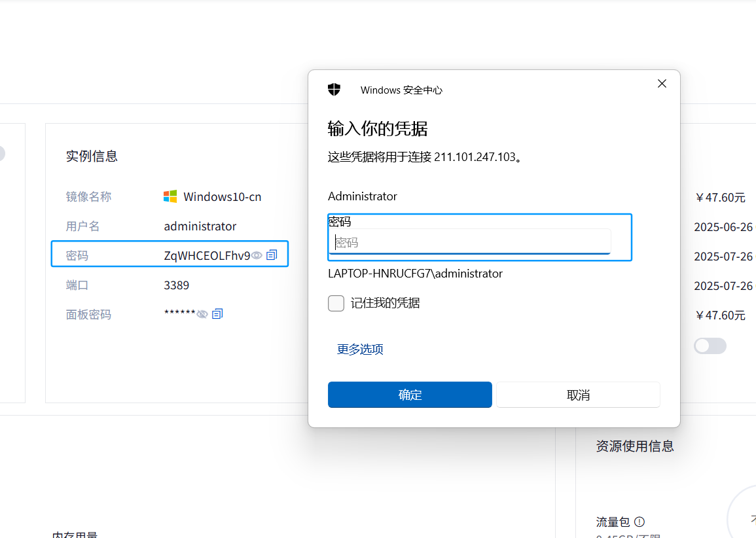Toggle the switch below the ￥47.60元 price
The height and width of the screenshot is (538, 756).
pyautogui.click(x=710, y=346)
